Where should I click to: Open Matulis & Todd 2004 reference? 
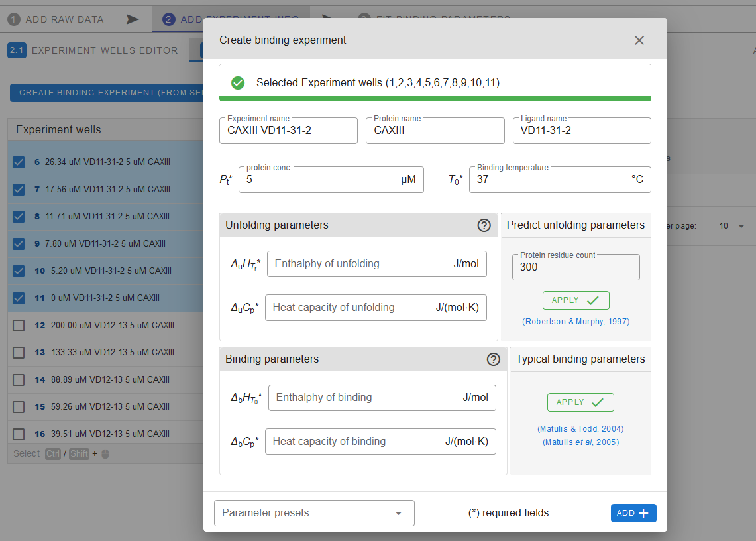click(x=580, y=429)
